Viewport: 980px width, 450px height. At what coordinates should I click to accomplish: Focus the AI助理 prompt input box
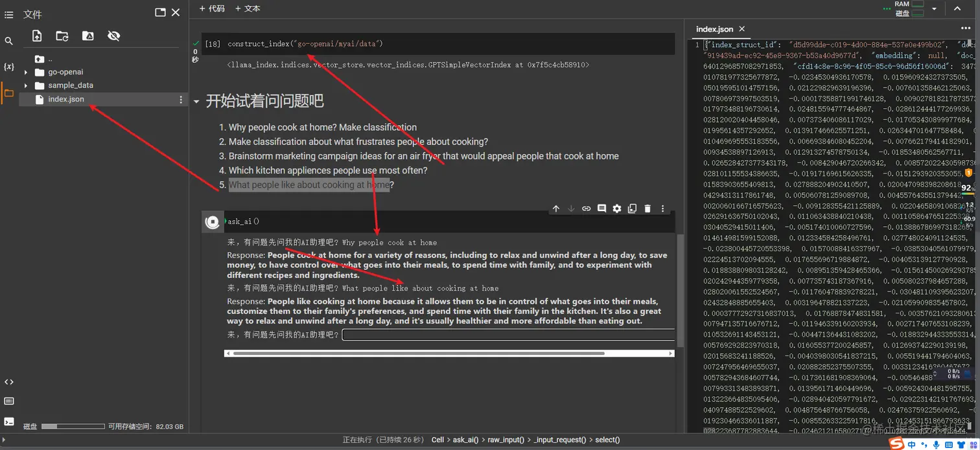coord(508,335)
